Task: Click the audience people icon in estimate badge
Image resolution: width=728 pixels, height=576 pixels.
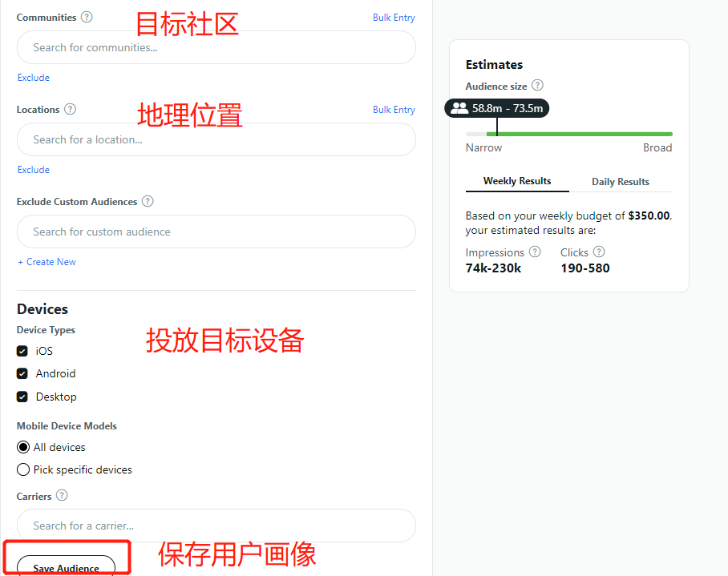Action: [459, 108]
